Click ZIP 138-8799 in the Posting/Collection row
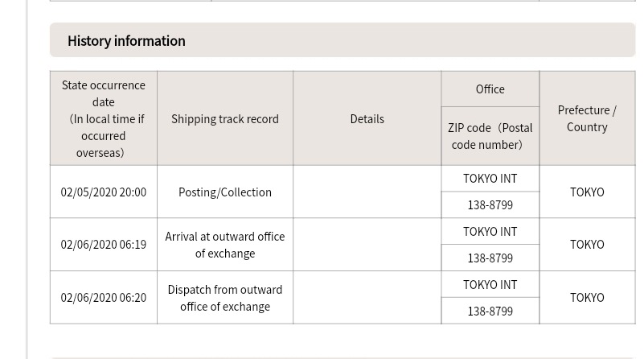The width and height of the screenshot is (644, 359). [490, 204]
